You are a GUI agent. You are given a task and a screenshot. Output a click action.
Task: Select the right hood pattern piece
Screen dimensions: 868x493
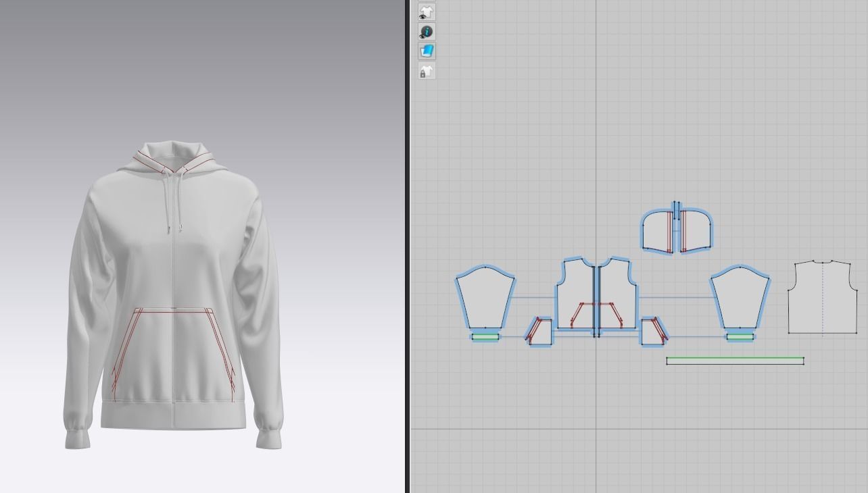(x=696, y=232)
